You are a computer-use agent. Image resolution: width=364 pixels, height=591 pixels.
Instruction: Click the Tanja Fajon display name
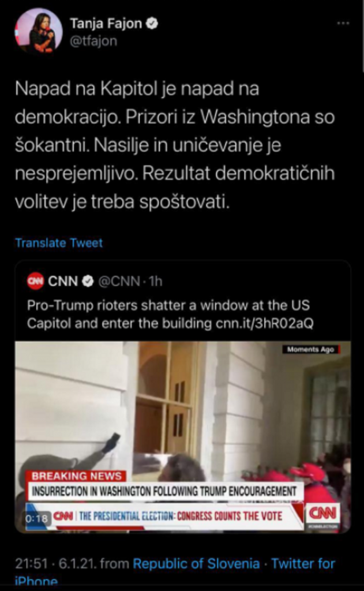106,24
